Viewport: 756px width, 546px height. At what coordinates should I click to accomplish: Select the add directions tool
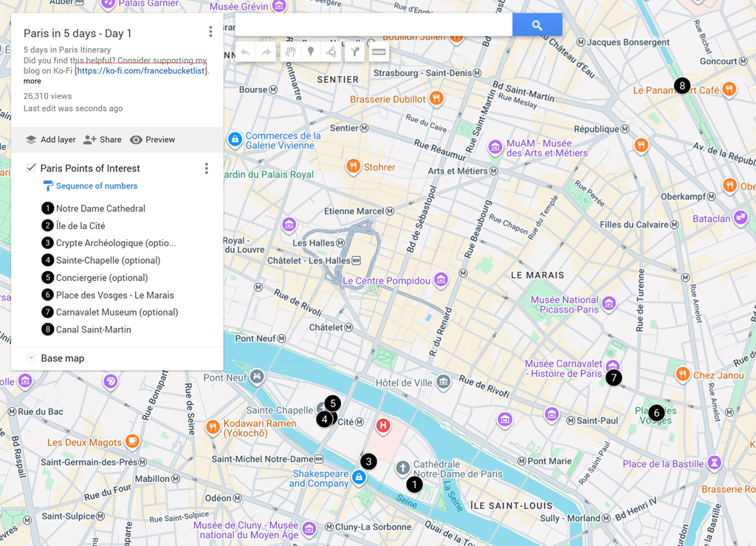[x=355, y=52]
